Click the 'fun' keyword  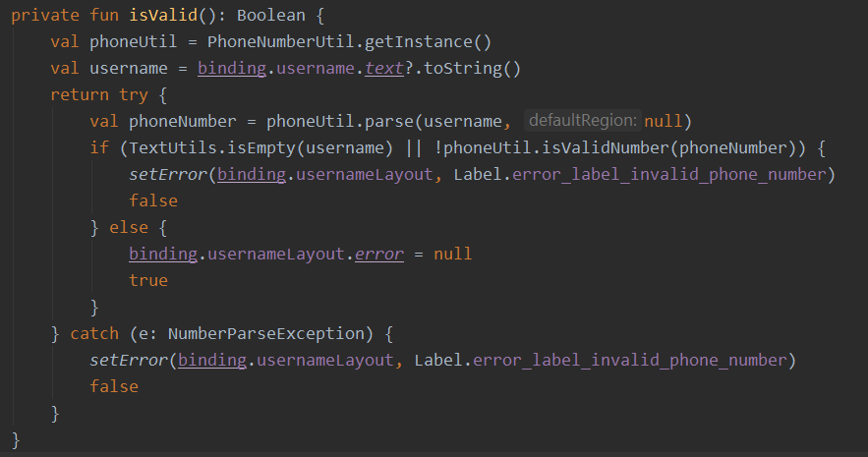pyautogui.click(x=104, y=15)
